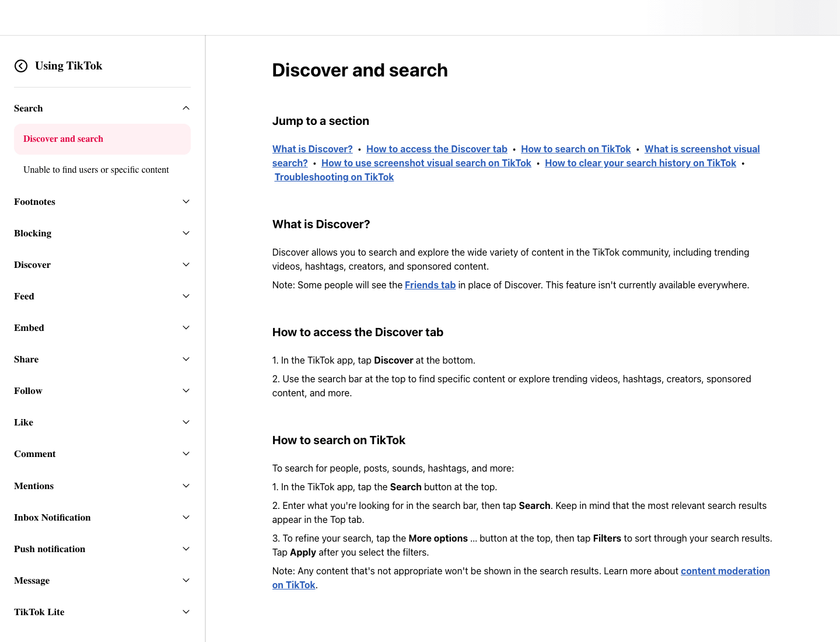Expand the Embed section chevron

click(186, 327)
